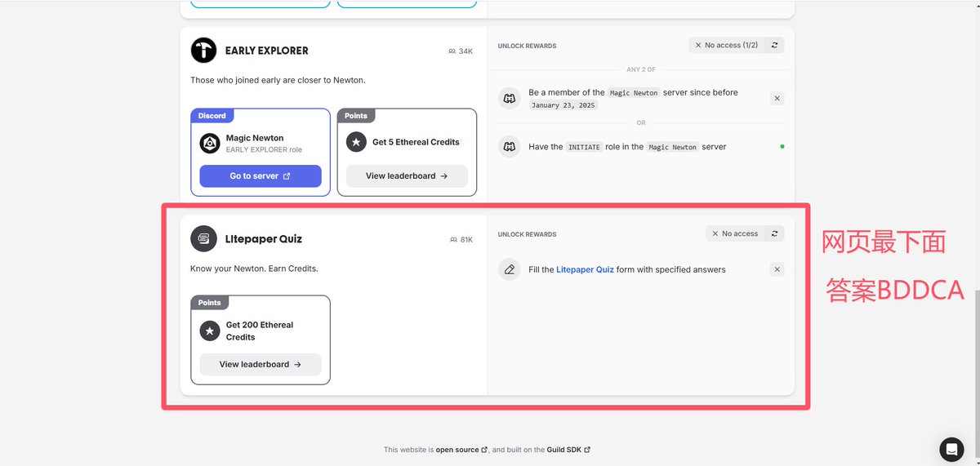Click UNLOCK REWARDS heading for Litepaper Quiz

point(527,234)
